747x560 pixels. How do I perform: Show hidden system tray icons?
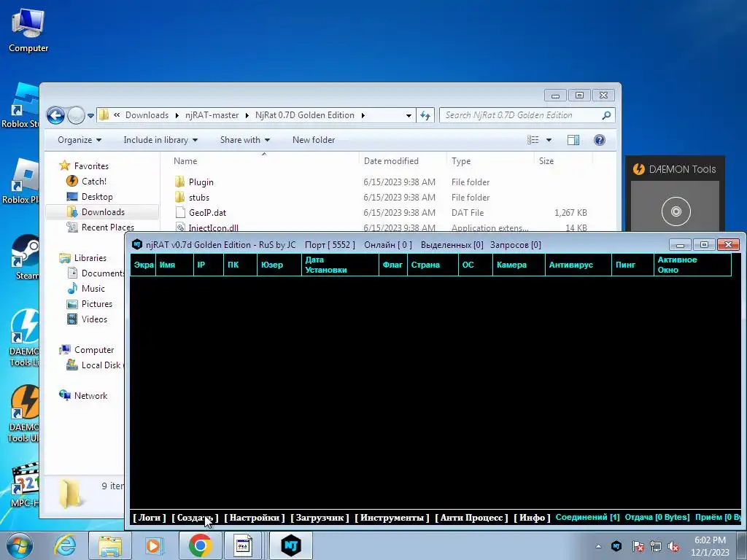(x=598, y=546)
